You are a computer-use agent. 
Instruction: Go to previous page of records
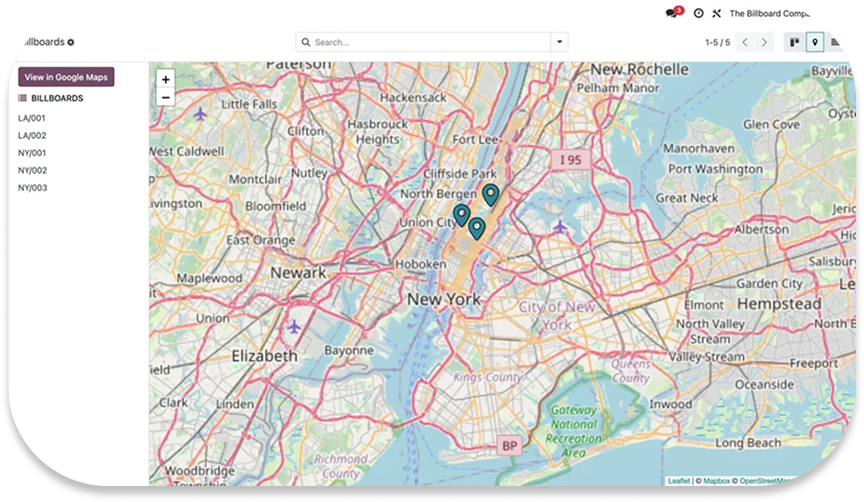tap(745, 42)
